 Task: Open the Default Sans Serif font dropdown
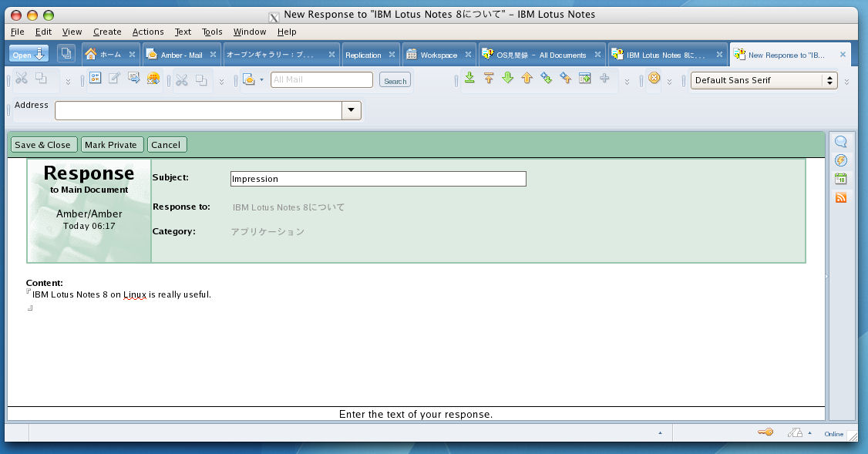click(764, 80)
